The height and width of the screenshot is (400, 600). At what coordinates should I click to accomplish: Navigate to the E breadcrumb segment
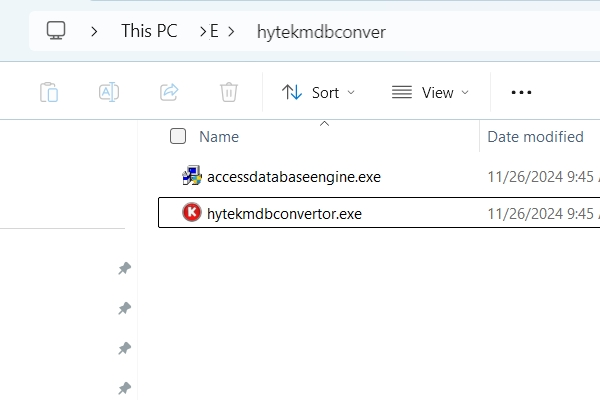tap(214, 31)
